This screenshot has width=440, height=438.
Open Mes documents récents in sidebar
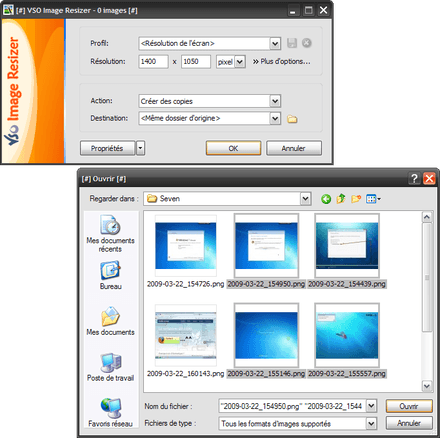[110, 234]
